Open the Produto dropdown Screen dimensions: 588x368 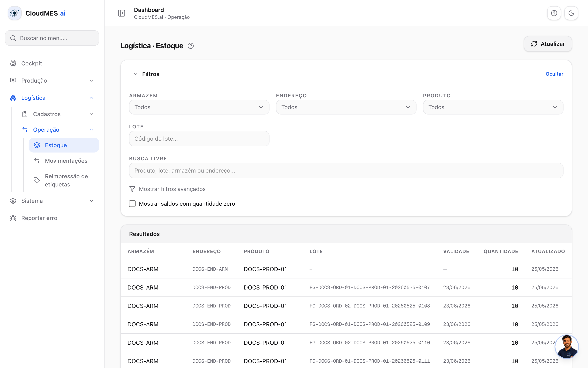[493, 107]
